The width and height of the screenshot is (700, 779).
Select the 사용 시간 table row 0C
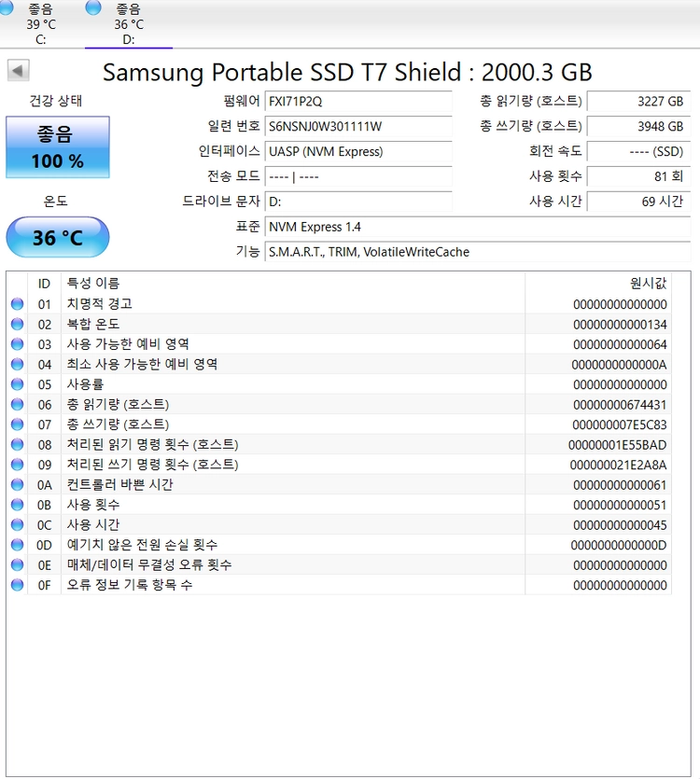tap(339, 524)
